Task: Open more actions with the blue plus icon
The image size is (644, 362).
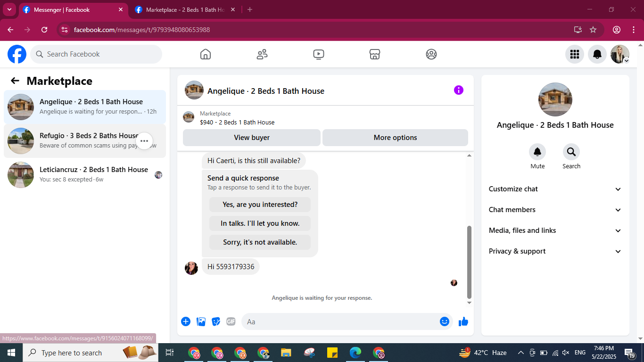Action: coord(186,321)
